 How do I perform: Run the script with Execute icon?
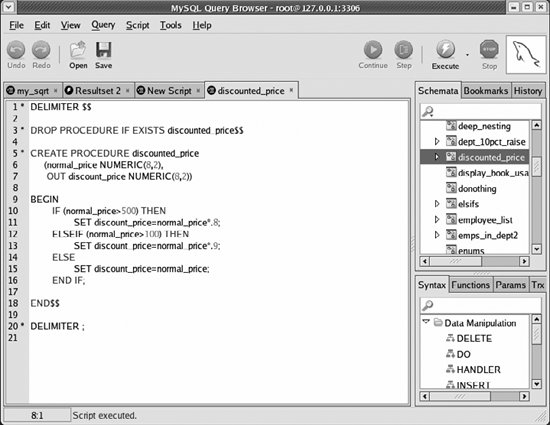point(445,50)
